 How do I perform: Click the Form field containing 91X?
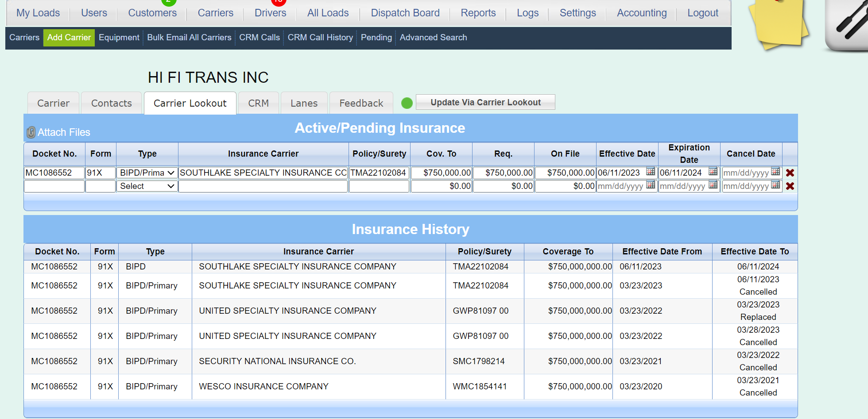pyautogui.click(x=101, y=173)
